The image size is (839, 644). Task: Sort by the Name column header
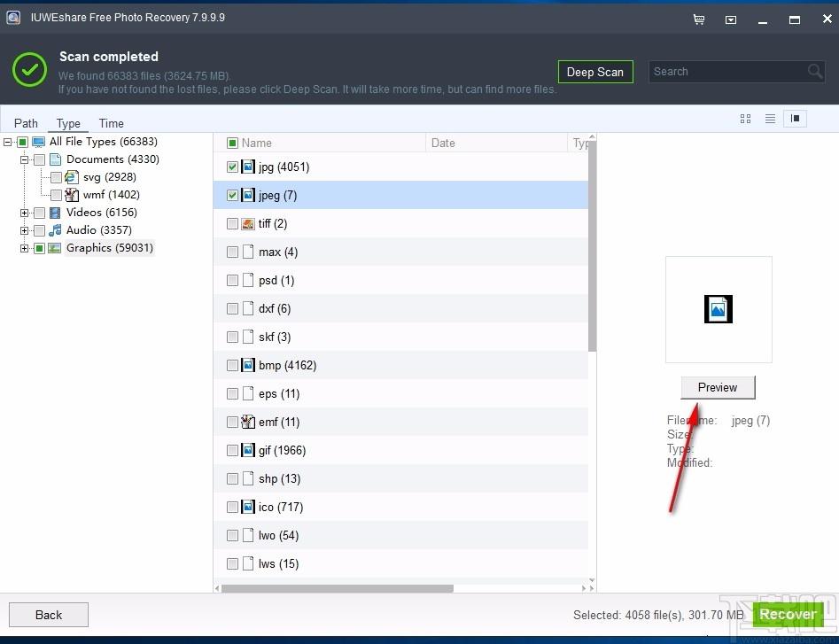256,143
